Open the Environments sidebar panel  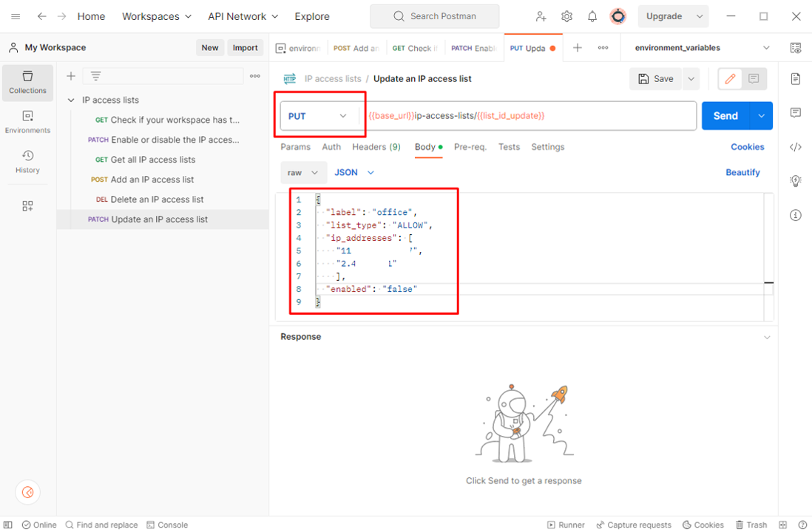click(27, 122)
